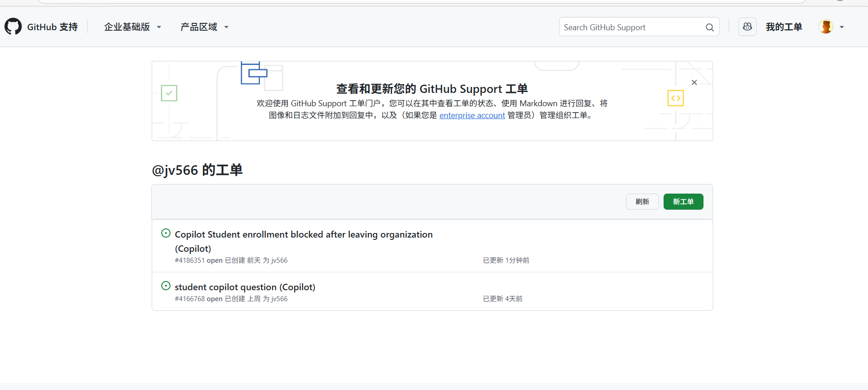This screenshot has height=390, width=868.
Task: Click the text #4186351 open 已创建 前天
Action: pos(218,260)
